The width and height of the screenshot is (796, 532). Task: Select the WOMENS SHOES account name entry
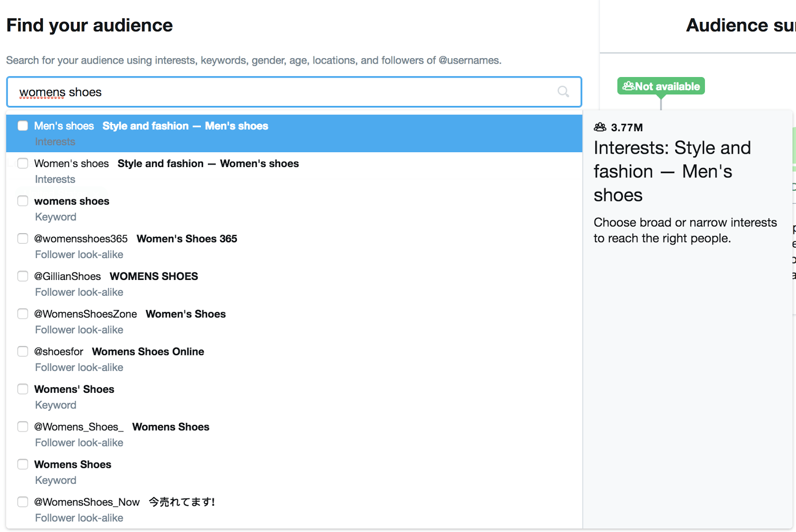154,276
